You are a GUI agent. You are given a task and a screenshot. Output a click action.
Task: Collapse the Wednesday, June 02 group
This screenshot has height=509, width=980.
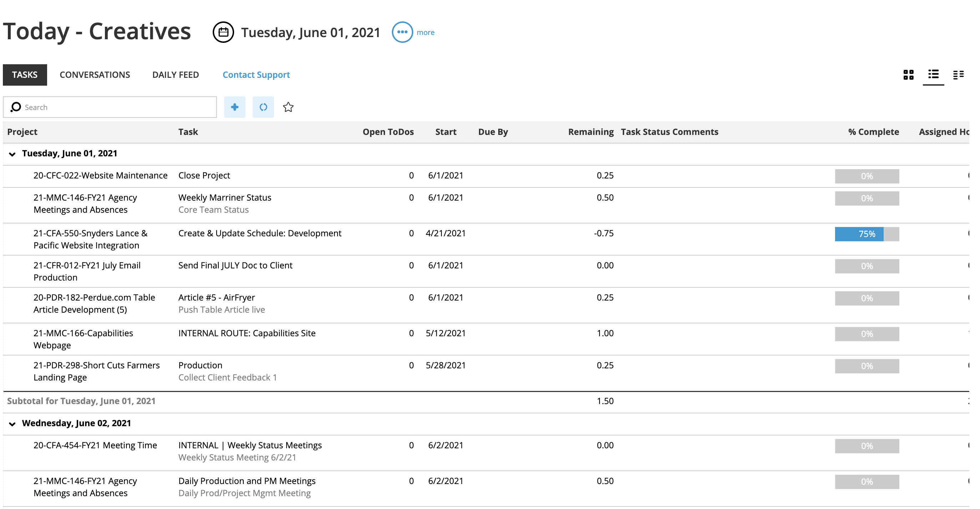click(12, 424)
